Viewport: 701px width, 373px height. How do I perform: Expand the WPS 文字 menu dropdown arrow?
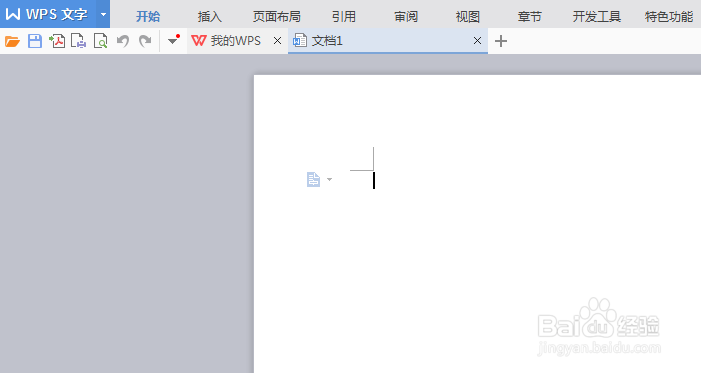[x=103, y=14]
